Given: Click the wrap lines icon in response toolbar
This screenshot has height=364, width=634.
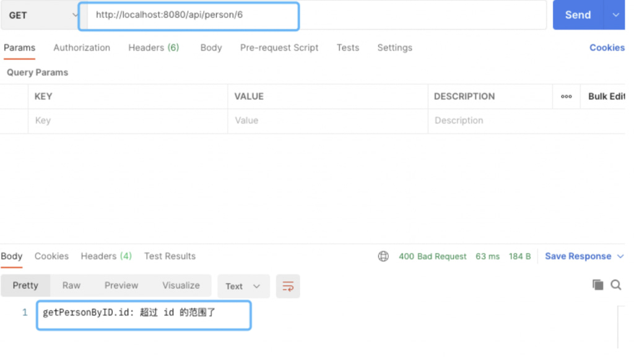Looking at the screenshot, I should pyautogui.click(x=288, y=286).
